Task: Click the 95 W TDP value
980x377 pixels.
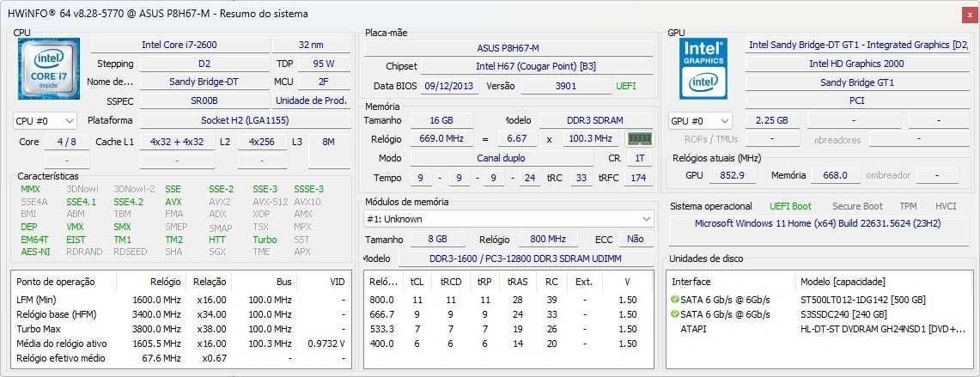Action: pos(323,64)
